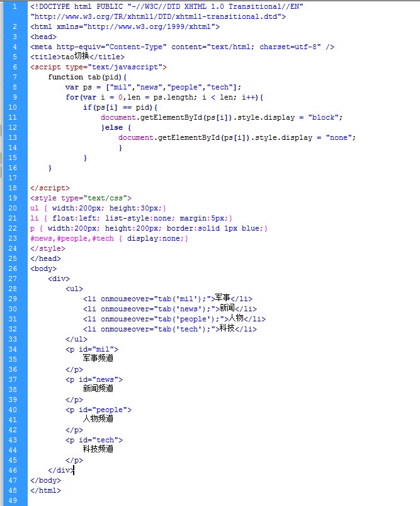Click the li line calling tab('people')
420x506 pixels.
click(174, 318)
